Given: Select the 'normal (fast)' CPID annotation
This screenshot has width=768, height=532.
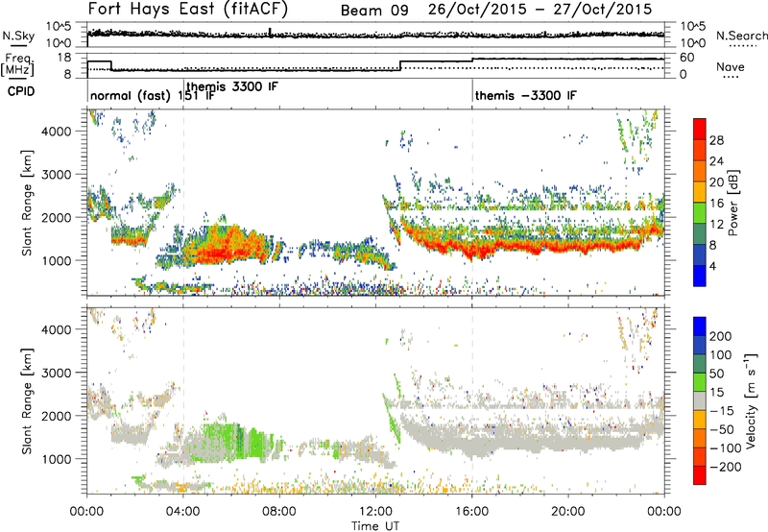Looking at the screenshot, I should (131, 95).
